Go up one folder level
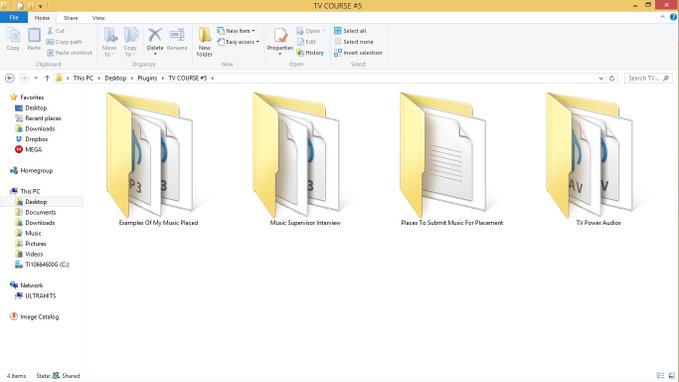Image resolution: width=679 pixels, height=382 pixels. point(47,78)
